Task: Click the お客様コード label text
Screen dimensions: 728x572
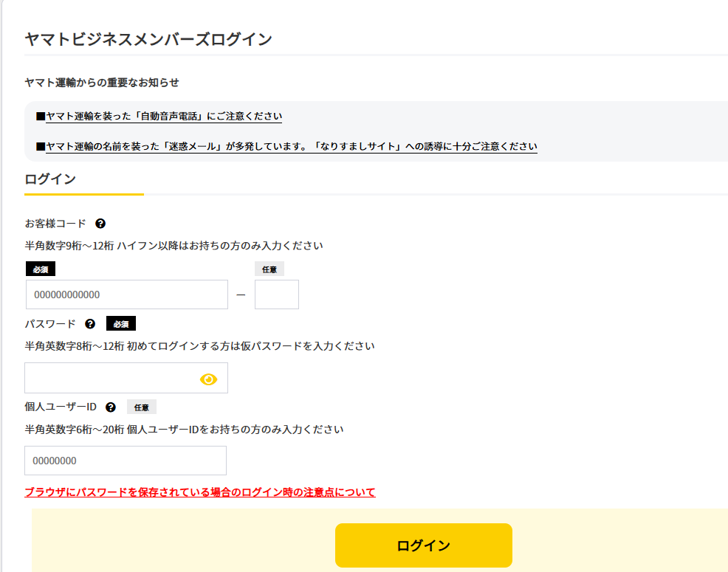Action: pyautogui.click(x=55, y=224)
